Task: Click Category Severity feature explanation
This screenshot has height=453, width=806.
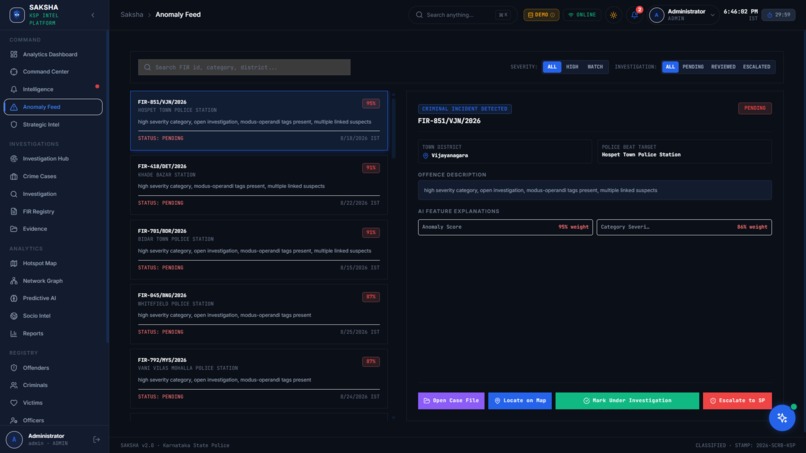Action: pos(684,227)
